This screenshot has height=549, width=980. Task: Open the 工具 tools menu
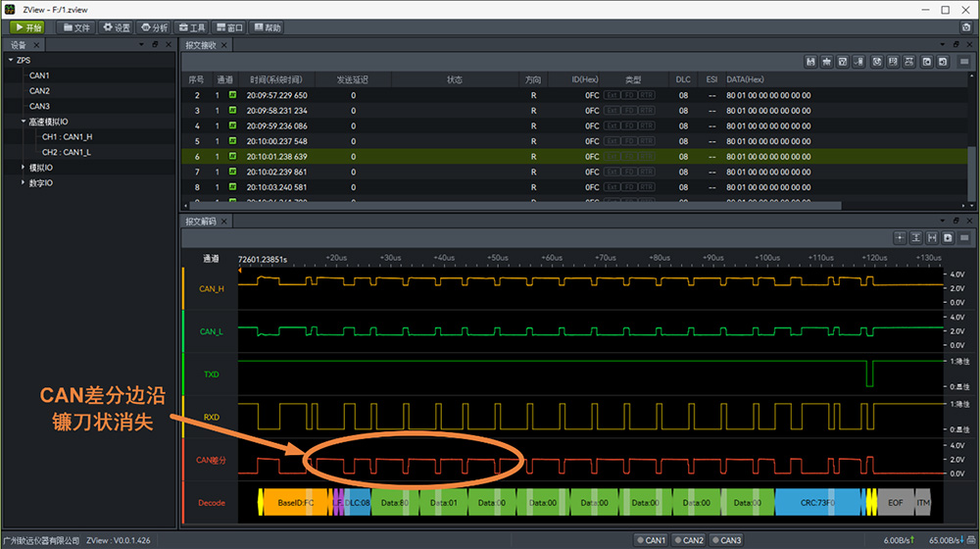click(192, 27)
